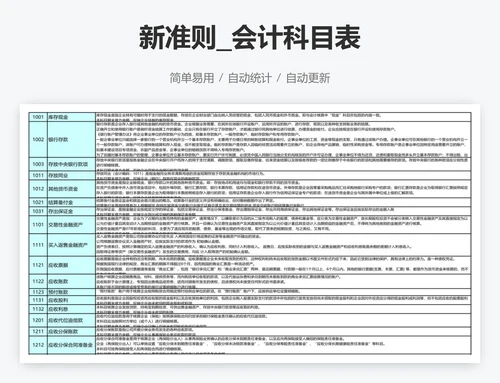
Task: Select code cell 1211
Action: pos(38,332)
